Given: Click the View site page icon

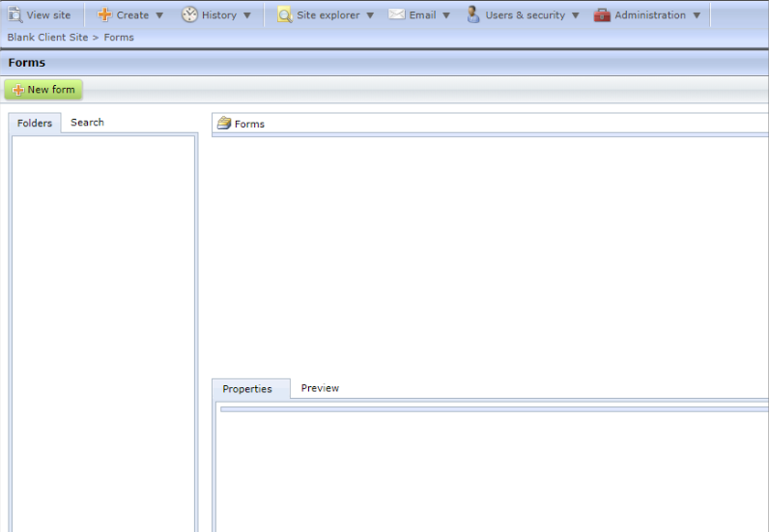Looking at the screenshot, I should (15, 14).
